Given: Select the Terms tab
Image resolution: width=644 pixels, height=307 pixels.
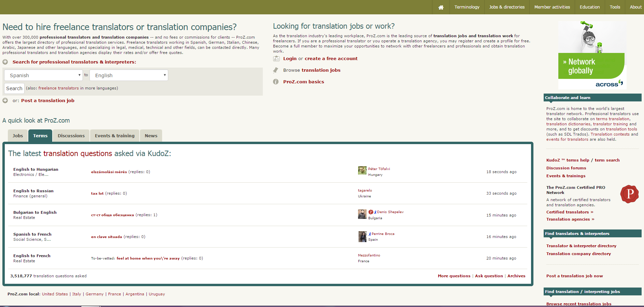Looking at the screenshot, I should click(40, 136).
